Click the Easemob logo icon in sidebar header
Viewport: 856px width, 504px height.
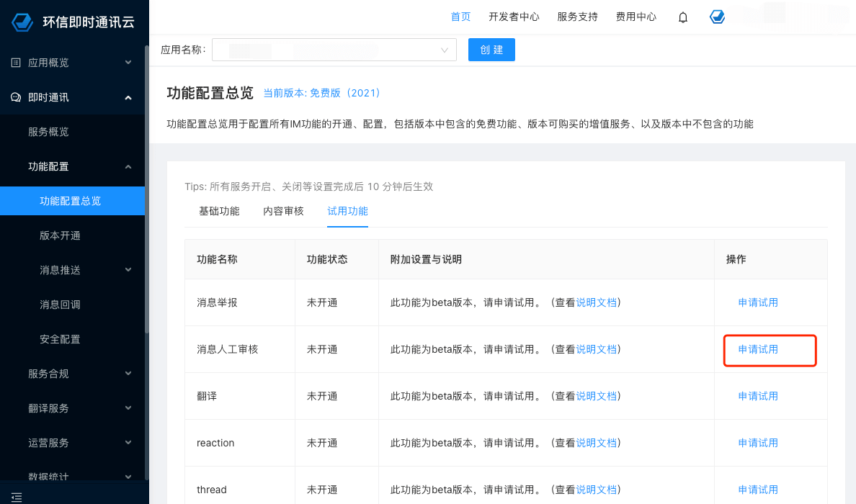coord(22,22)
